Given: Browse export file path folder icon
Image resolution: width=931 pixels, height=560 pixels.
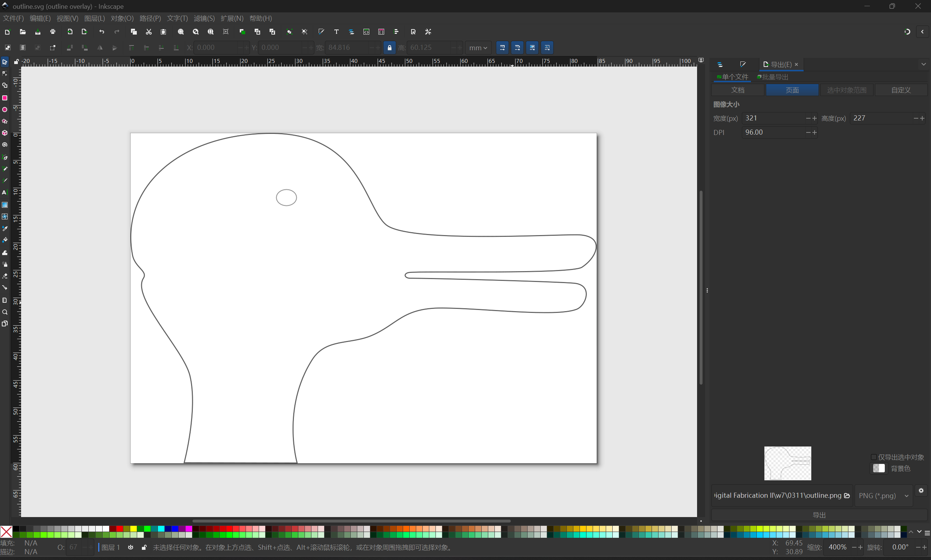Looking at the screenshot, I should (847, 496).
